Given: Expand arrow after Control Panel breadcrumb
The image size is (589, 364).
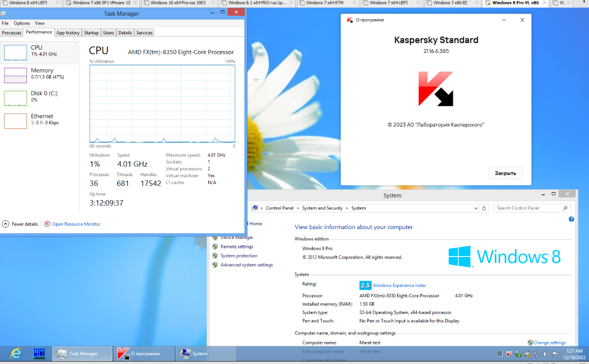Looking at the screenshot, I should [x=298, y=208].
